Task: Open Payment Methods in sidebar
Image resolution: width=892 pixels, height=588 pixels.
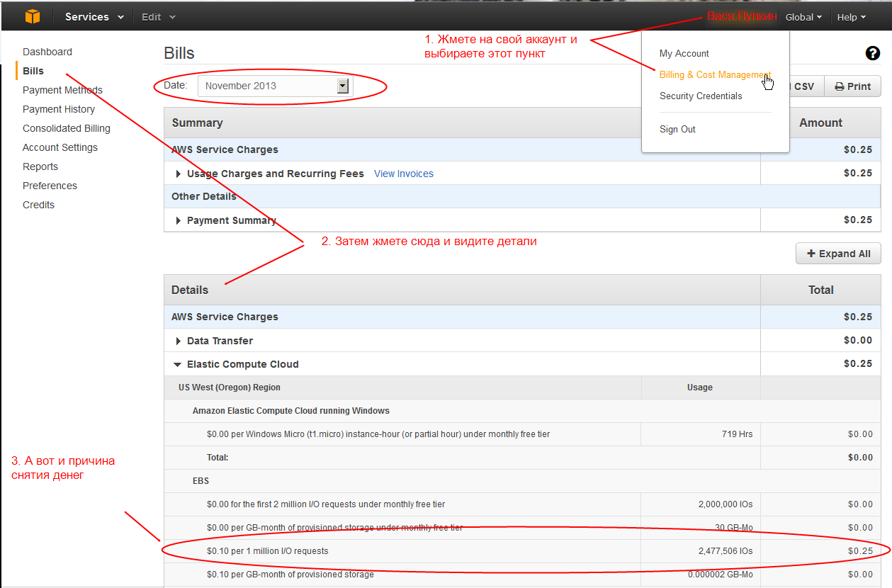Action: [x=62, y=90]
